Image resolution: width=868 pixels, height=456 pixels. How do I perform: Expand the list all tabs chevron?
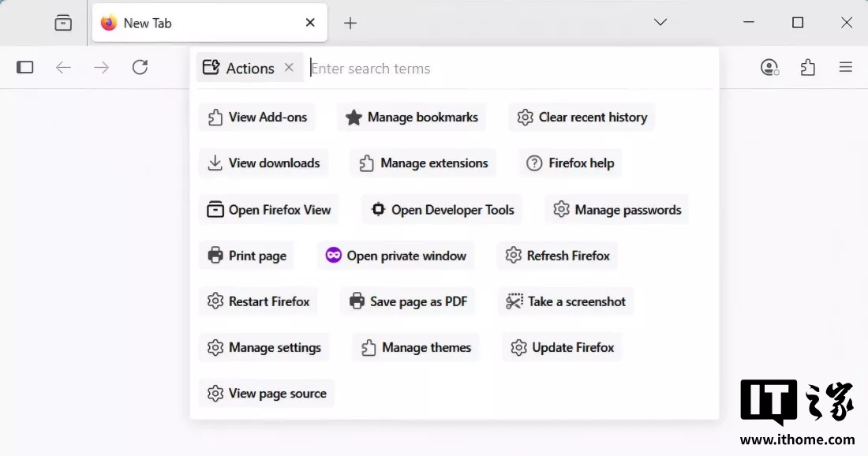pyautogui.click(x=660, y=23)
